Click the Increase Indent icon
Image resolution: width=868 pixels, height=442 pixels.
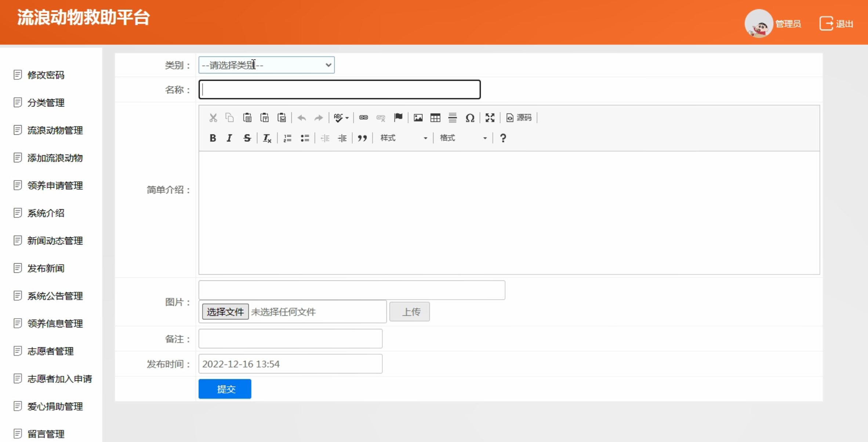342,138
